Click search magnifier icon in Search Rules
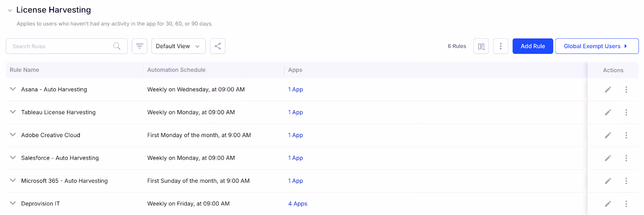Screen dimensions: 644x215 (x=117, y=46)
